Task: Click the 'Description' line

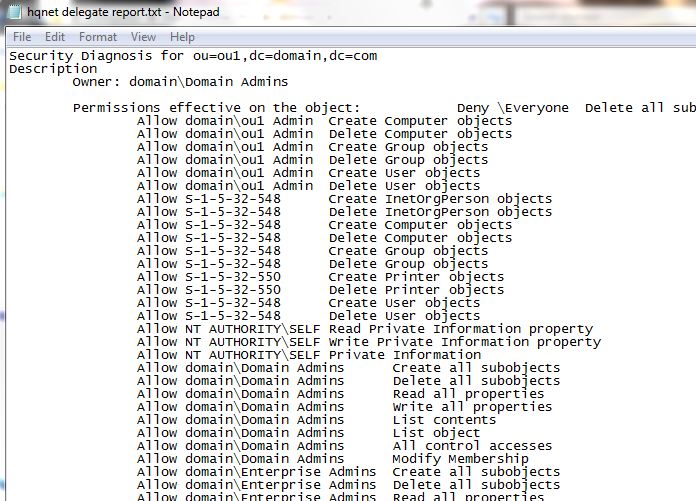Action: point(53,69)
